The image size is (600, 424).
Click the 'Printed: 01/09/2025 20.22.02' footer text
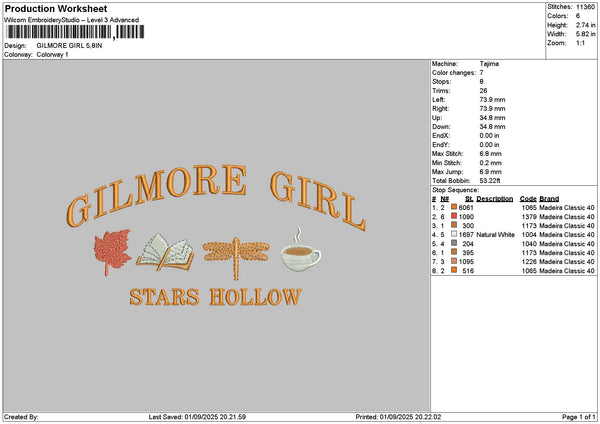398,417
